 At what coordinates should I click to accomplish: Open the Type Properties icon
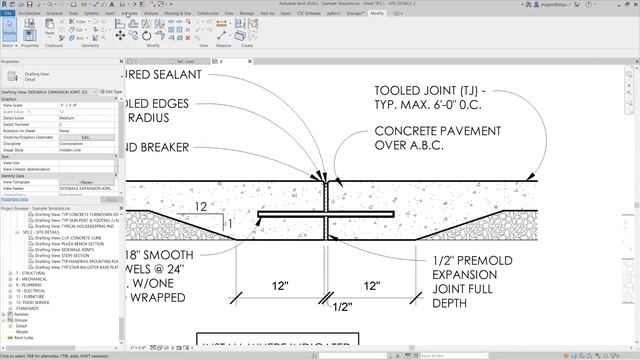tap(29, 23)
